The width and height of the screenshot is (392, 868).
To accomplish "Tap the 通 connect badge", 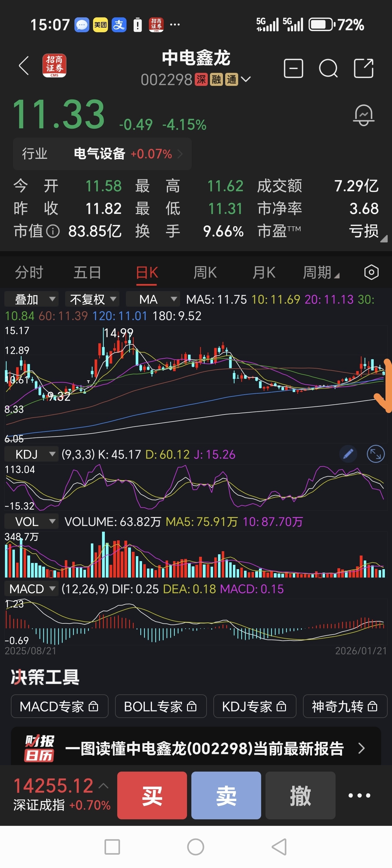I will point(232,80).
